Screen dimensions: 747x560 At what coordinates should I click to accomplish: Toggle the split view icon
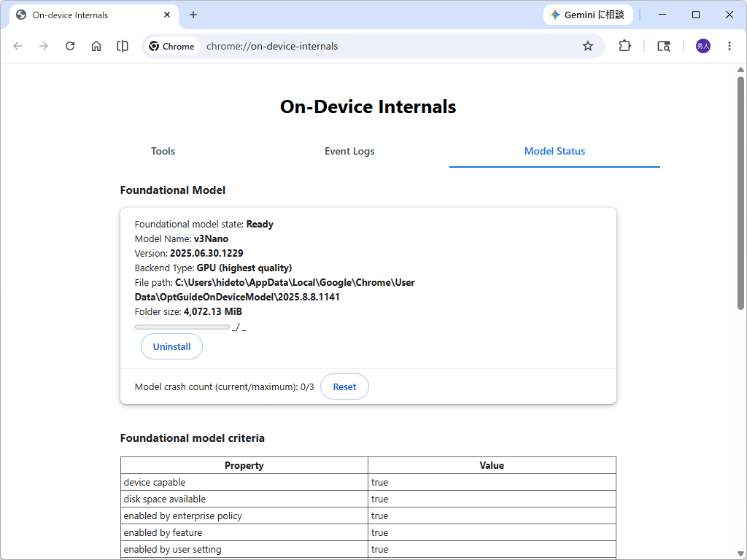pos(123,46)
